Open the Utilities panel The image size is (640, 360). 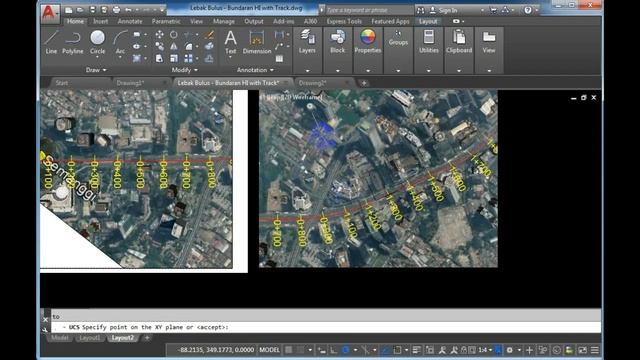tap(429, 42)
